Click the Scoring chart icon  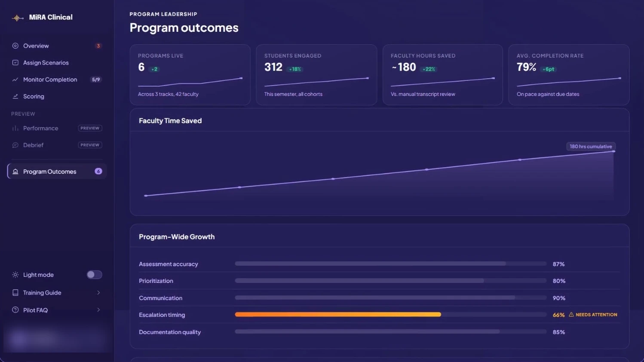15,96
